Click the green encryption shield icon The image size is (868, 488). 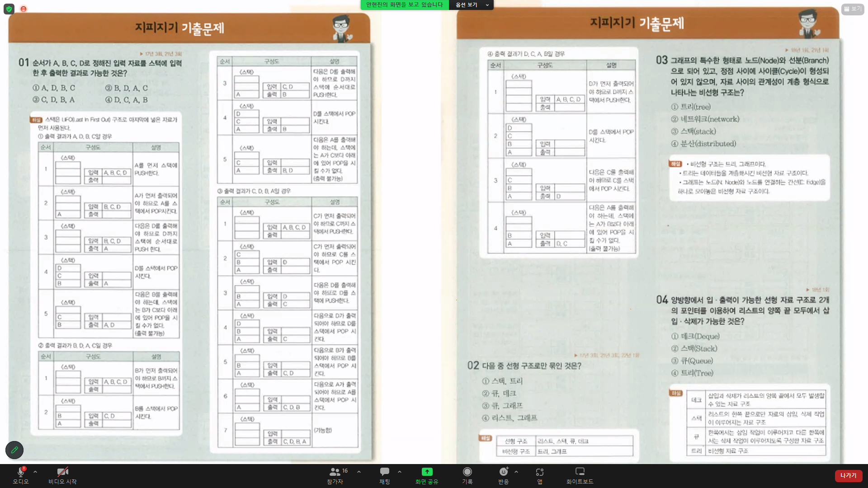[x=9, y=9]
